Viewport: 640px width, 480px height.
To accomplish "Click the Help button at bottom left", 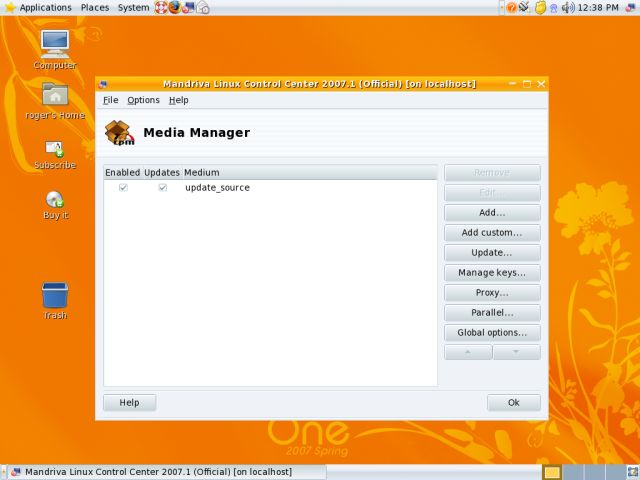I will pos(129,402).
